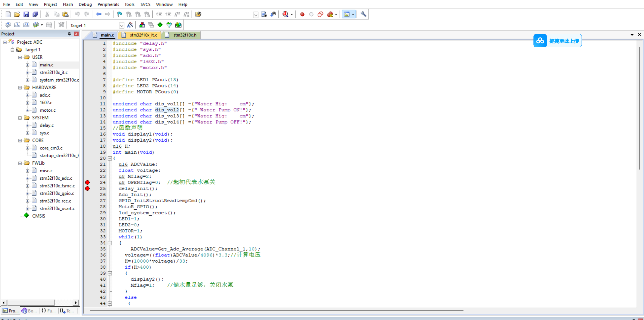Open Manage Project Items colored blocks icon
The height and width of the screenshot is (320, 644).
click(142, 25)
